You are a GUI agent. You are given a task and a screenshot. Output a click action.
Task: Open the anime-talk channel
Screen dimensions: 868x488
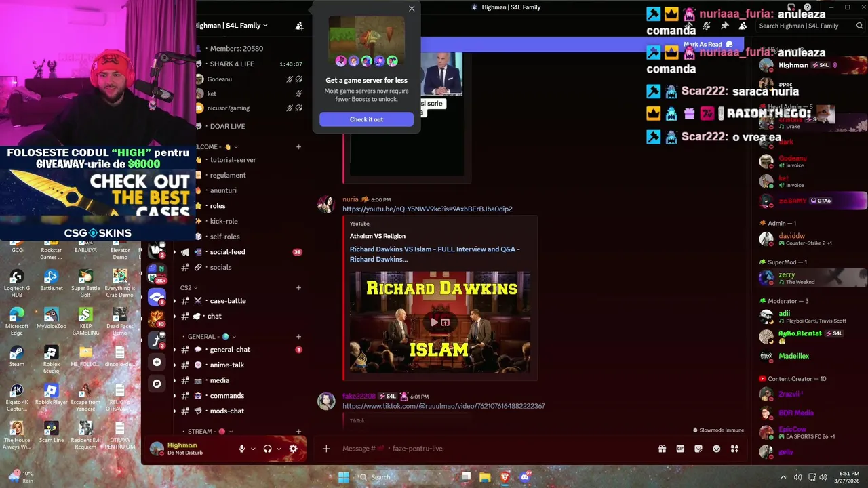[226, 365]
